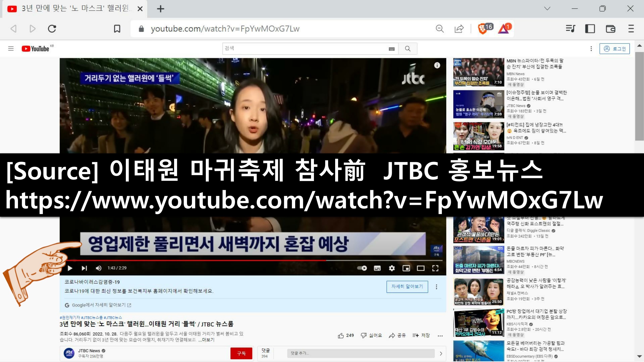Click the video settings gear icon
The image size is (644, 362).
tap(392, 268)
